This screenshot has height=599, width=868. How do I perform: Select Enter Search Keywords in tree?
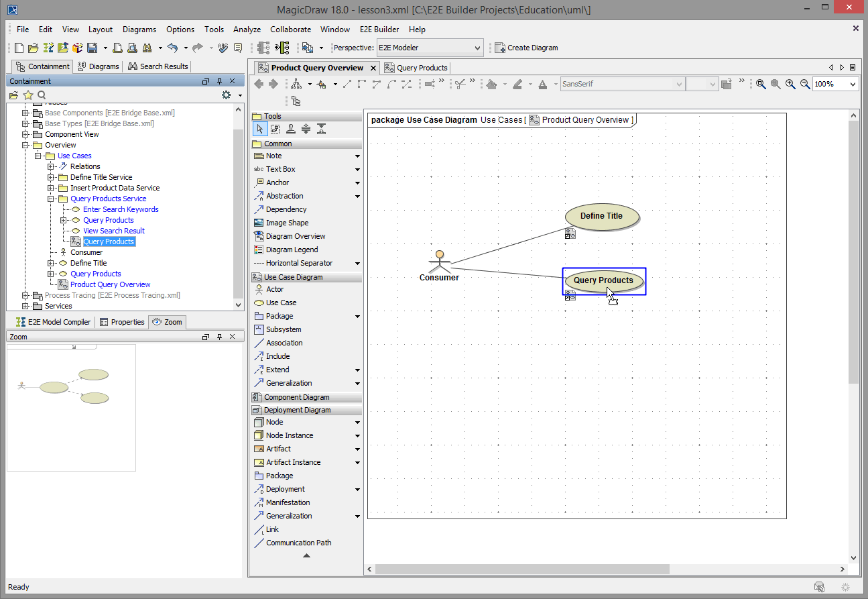(121, 209)
